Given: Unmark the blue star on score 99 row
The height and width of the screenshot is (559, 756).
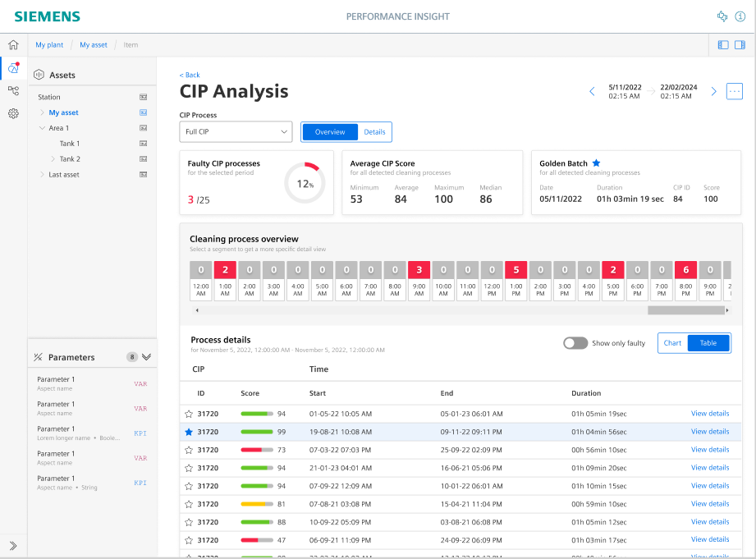Looking at the screenshot, I should [189, 432].
